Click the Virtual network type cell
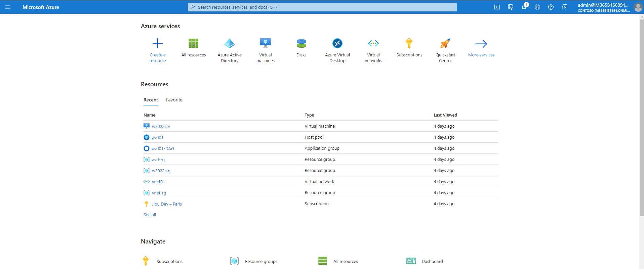The image size is (644, 269). pos(319,181)
